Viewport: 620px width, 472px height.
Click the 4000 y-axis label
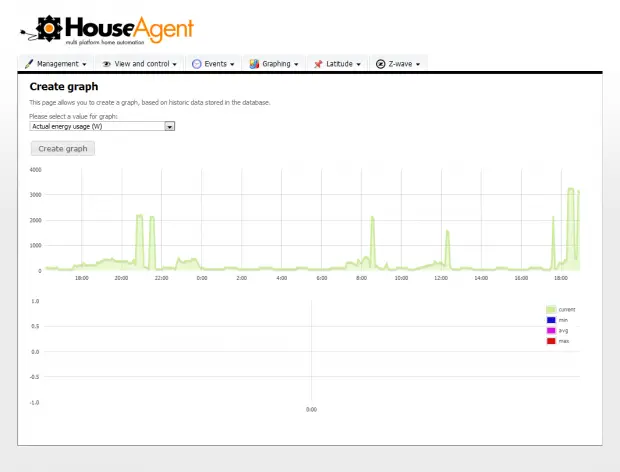36,170
